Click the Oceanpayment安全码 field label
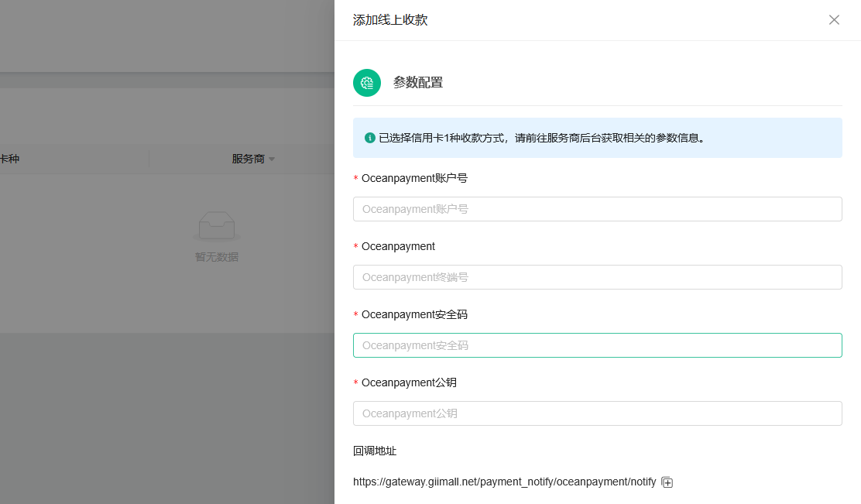This screenshot has width=861, height=504. tap(414, 314)
